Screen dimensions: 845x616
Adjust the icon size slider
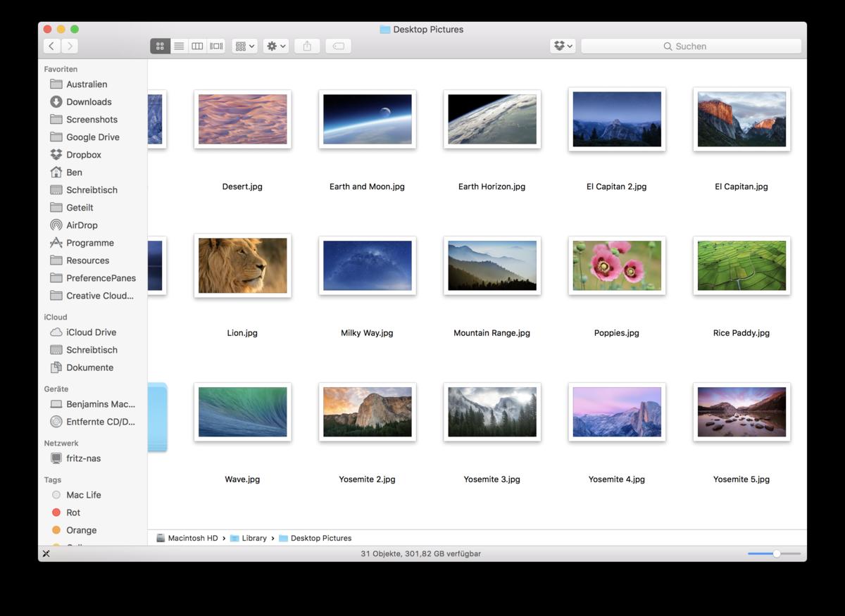[x=776, y=554]
